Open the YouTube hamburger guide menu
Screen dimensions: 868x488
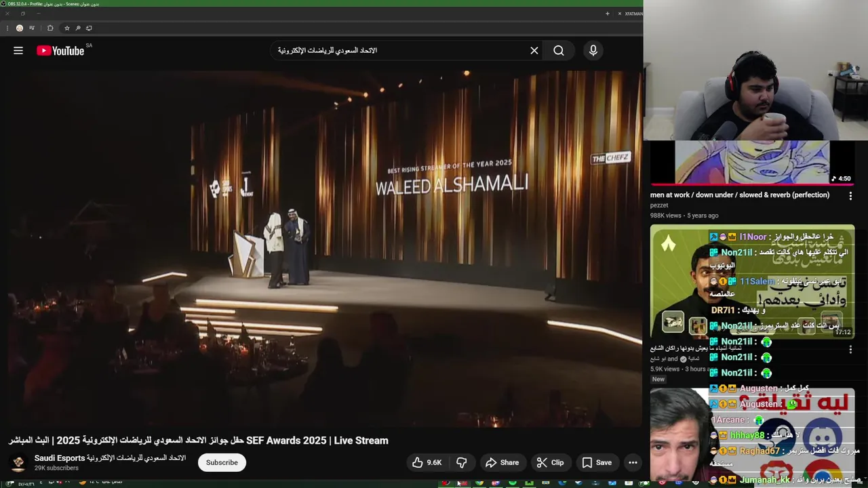coord(18,51)
